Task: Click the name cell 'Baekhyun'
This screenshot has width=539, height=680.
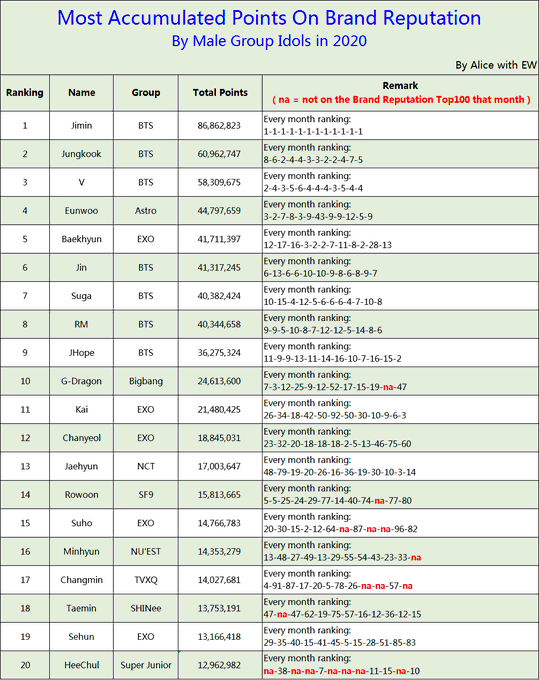Action: [x=82, y=239]
